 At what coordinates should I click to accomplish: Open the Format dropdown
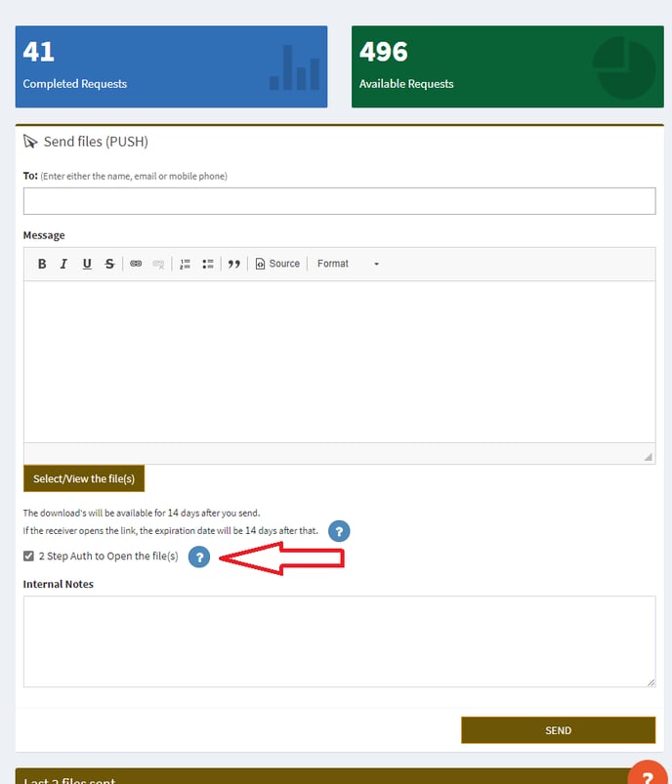coord(347,264)
